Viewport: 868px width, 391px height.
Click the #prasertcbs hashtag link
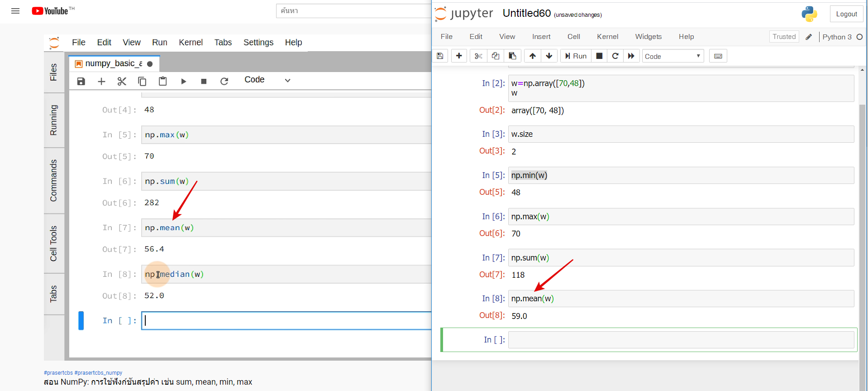58,373
